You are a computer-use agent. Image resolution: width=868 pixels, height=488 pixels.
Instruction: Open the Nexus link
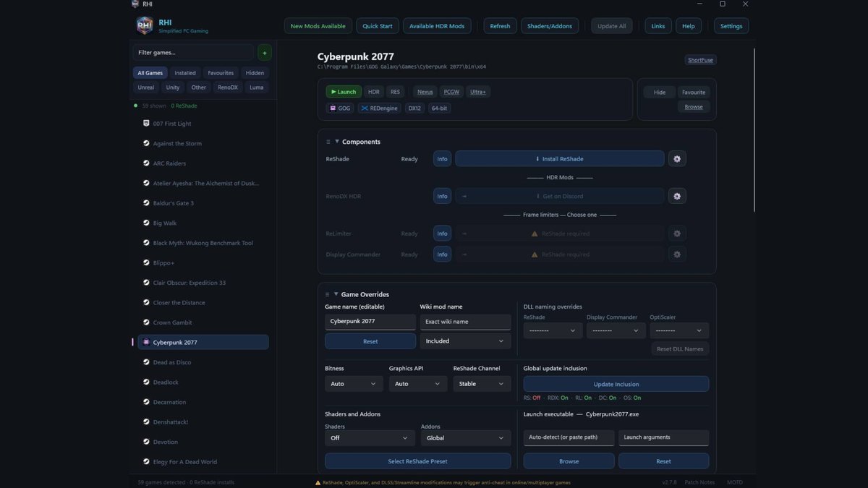425,92
